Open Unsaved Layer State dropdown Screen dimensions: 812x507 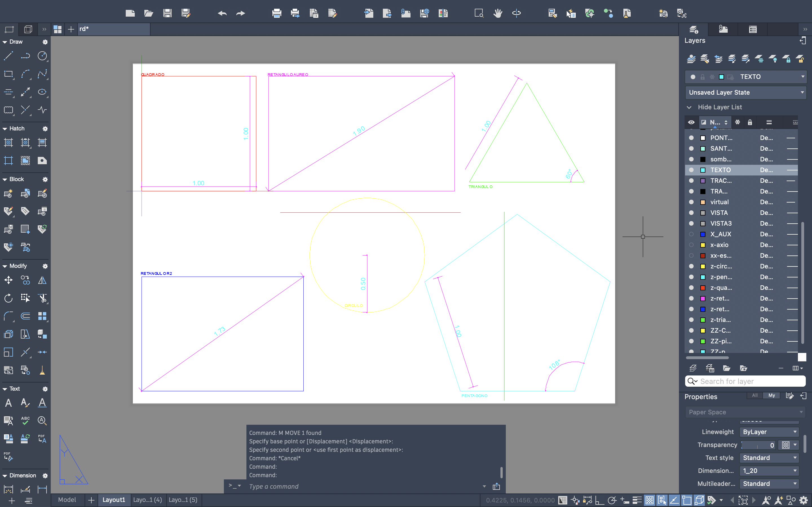[x=745, y=93]
